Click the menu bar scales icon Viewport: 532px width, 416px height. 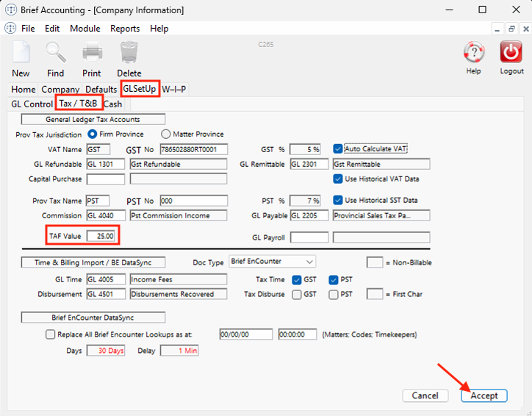10,28
